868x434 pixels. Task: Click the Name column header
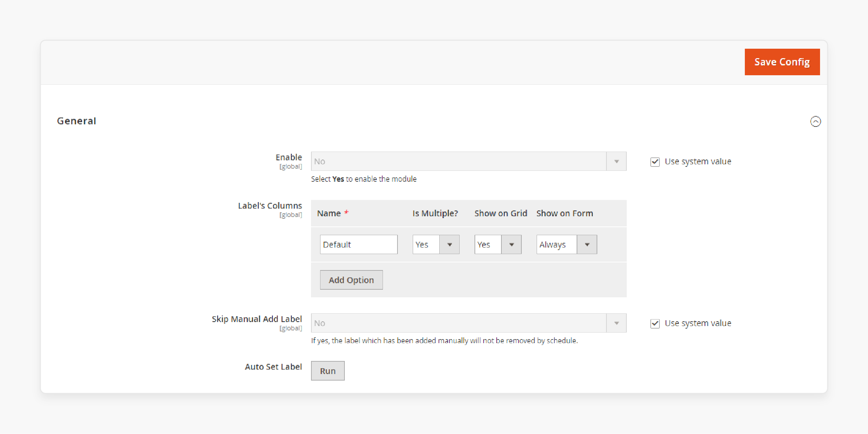(x=329, y=213)
